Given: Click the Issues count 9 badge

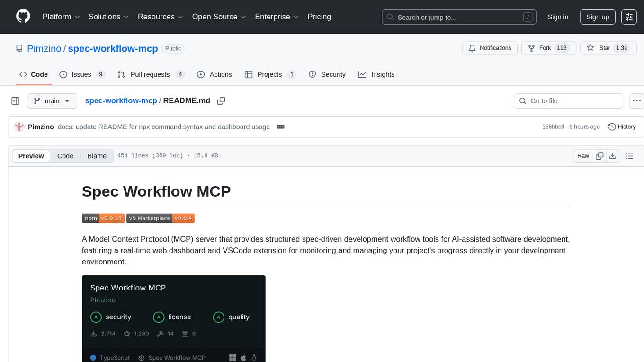Looking at the screenshot, I should click(100, 74).
